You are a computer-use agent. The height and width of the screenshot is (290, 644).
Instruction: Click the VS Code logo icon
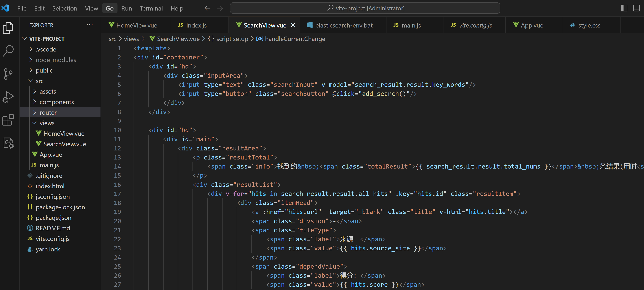(x=5, y=8)
